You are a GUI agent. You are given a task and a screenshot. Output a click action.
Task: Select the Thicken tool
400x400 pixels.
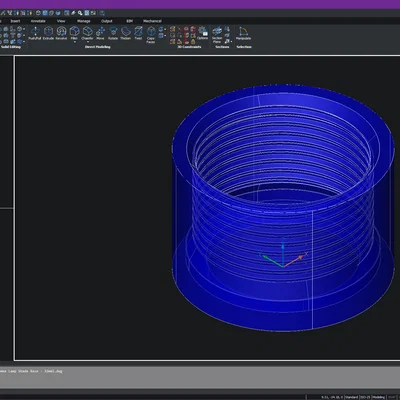point(126,33)
